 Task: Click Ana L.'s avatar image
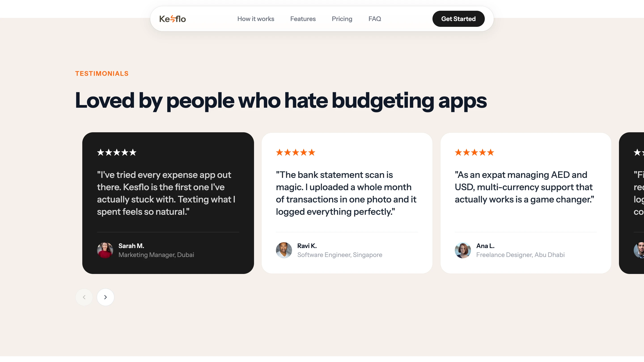[462, 250]
